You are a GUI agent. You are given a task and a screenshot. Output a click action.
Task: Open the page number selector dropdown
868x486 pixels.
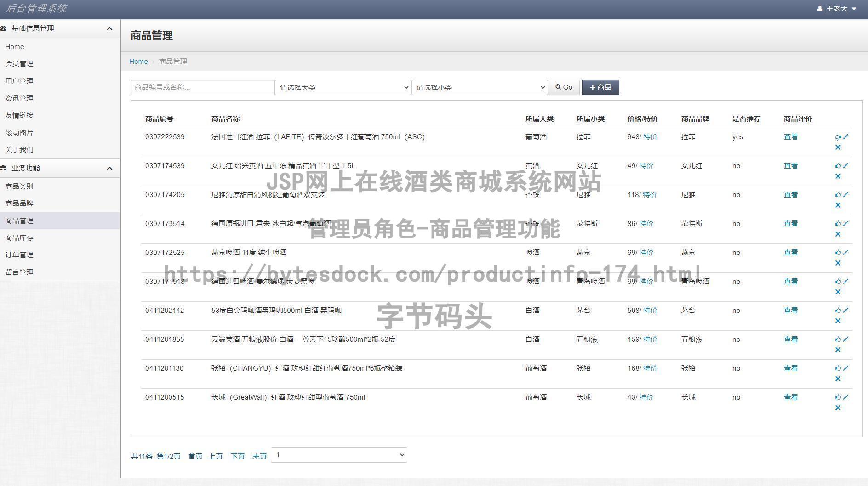338,455
